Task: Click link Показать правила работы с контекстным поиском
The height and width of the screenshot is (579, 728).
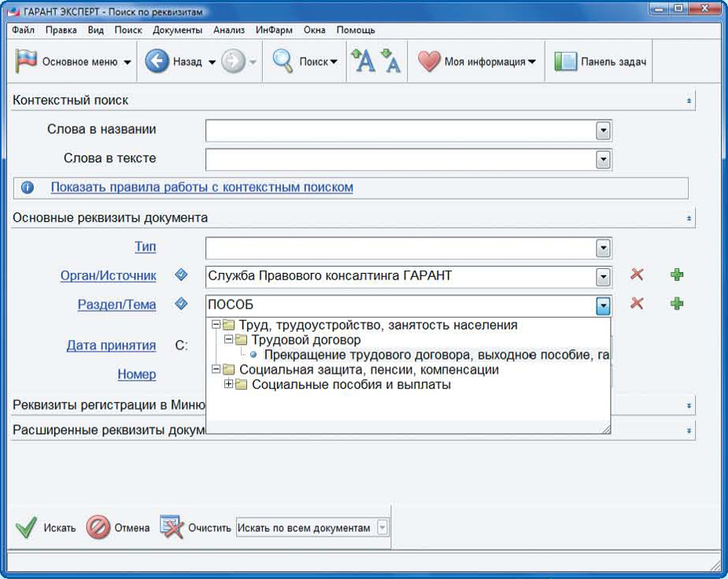Action: click(201, 187)
